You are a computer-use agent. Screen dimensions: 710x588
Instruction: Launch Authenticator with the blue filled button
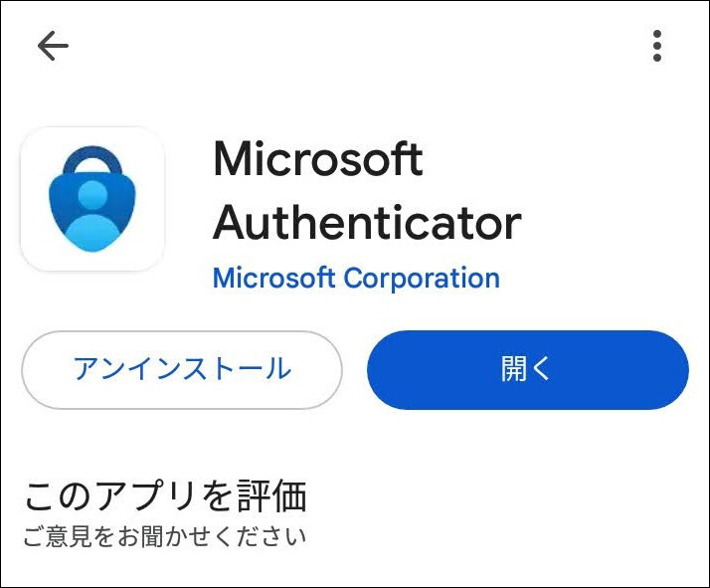(527, 370)
